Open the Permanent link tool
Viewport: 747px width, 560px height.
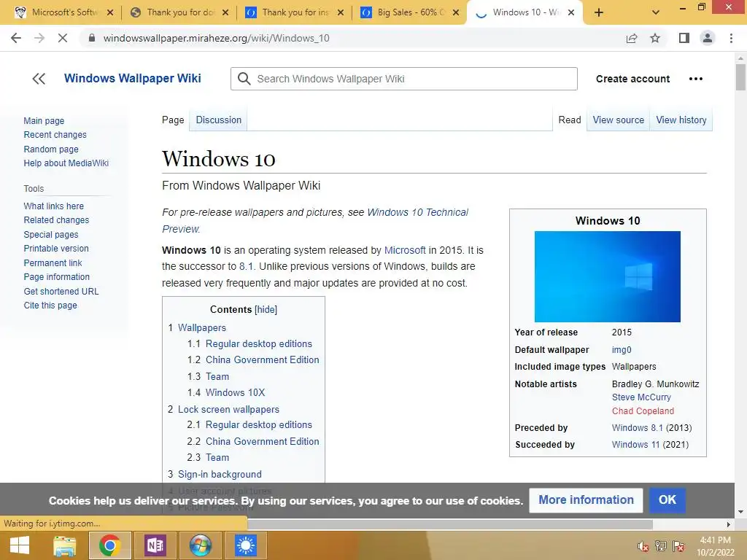tap(53, 262)
